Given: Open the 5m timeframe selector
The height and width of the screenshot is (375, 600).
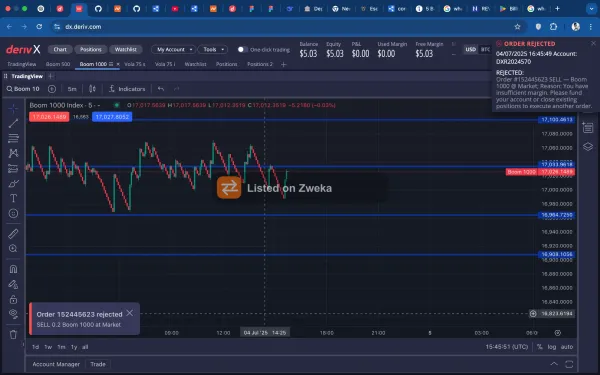Looking at the screenshot, I should pos(72,89).
